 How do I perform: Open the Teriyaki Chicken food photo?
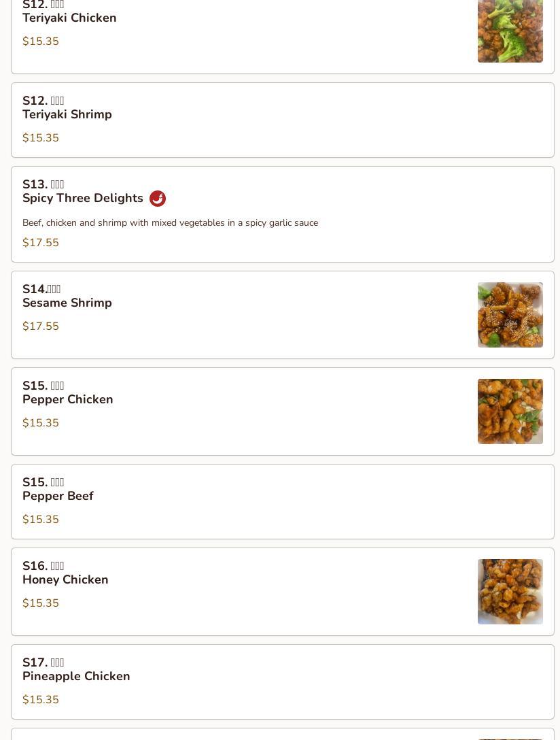(510, 30)
